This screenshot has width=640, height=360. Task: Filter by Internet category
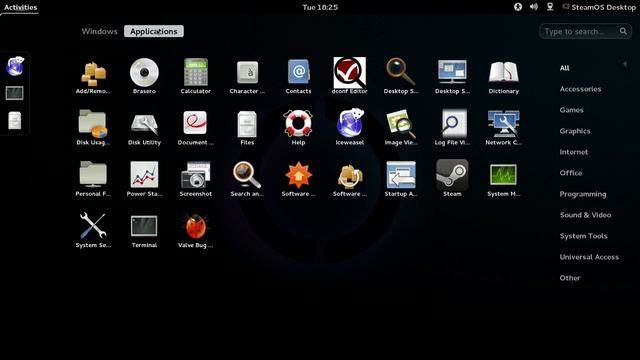(x=574, y=152)
